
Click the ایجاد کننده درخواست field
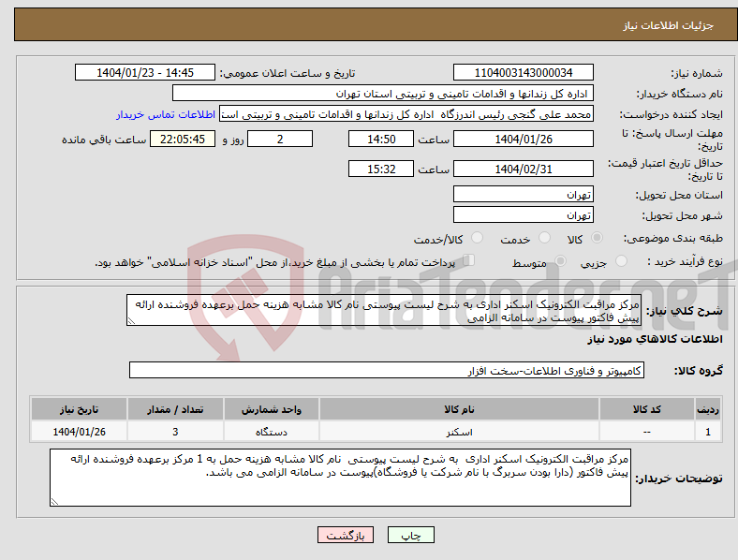coord(406,114)
